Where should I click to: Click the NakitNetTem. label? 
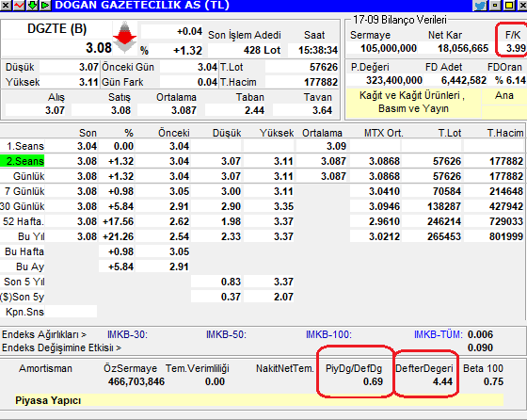coord(284,368)
